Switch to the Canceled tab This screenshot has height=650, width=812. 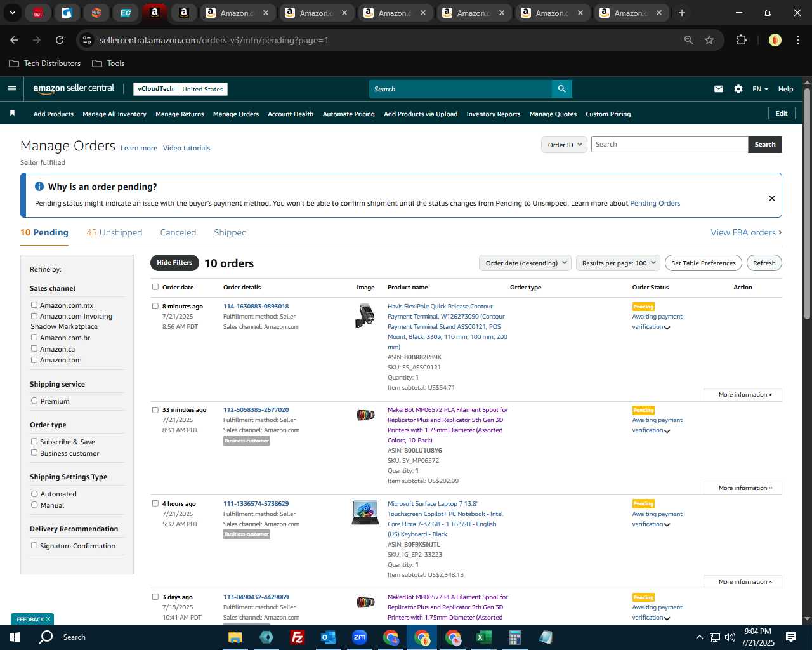178,232
